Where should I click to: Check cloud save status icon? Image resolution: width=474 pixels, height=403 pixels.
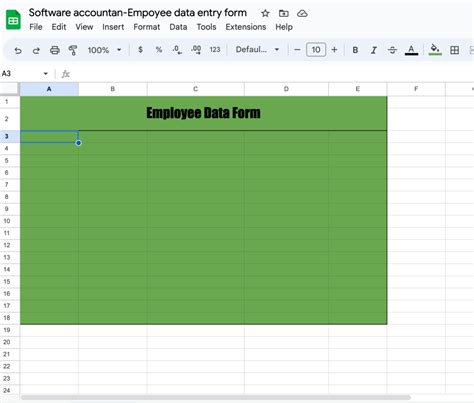(302, 13)
